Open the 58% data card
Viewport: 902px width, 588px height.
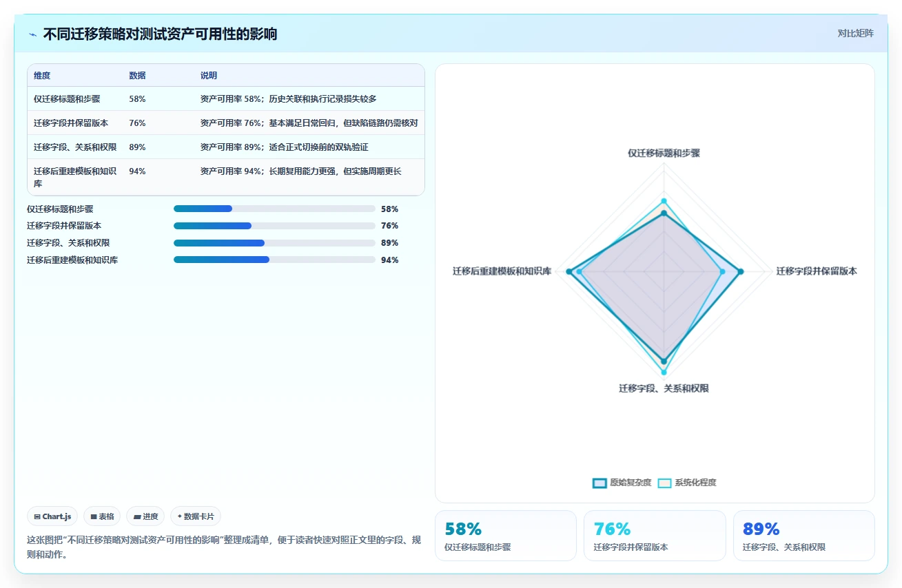(506, 536)
